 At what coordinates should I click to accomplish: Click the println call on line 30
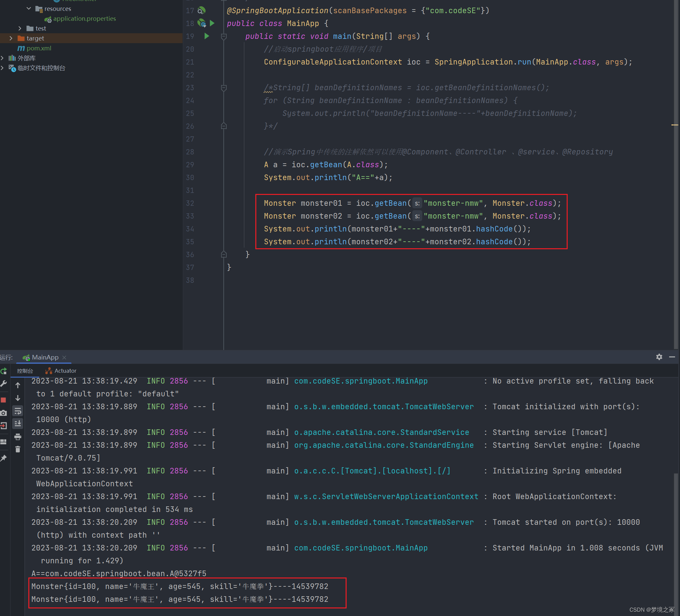(x=330, y=177)
